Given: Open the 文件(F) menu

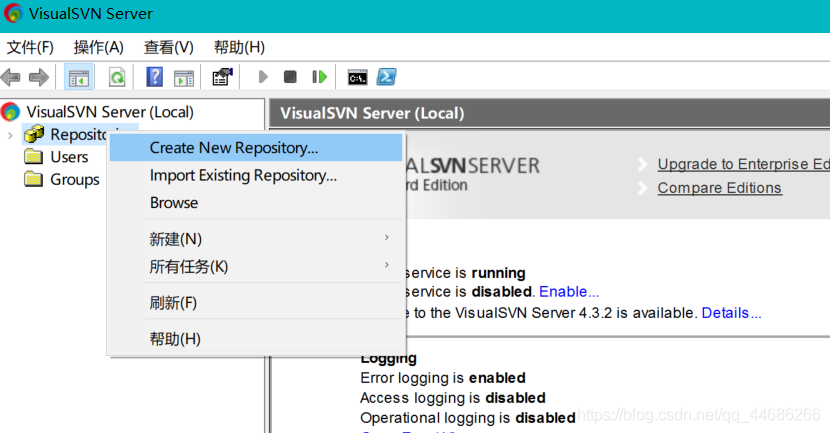Looking at the screenshot, I should point(30,47).
